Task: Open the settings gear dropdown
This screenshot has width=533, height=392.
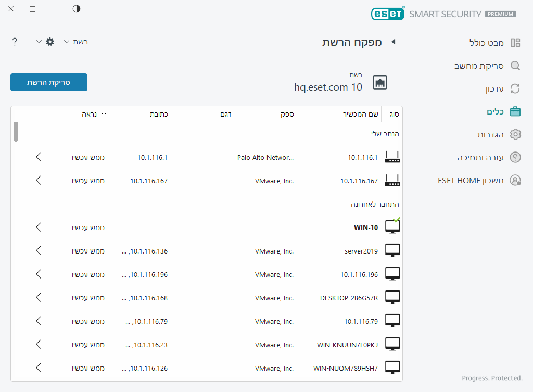Action: click(46, 42)
